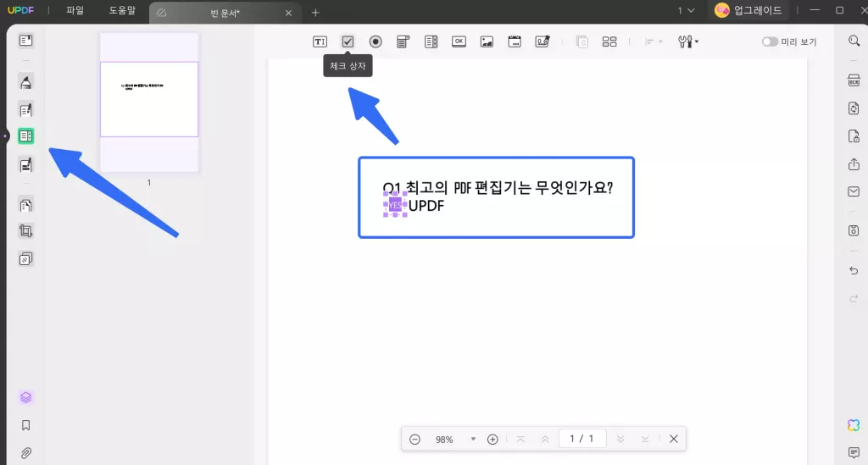Select the highlighter comment tool
The width and height of the screenshot is (868, 465).
coord(25,82)
